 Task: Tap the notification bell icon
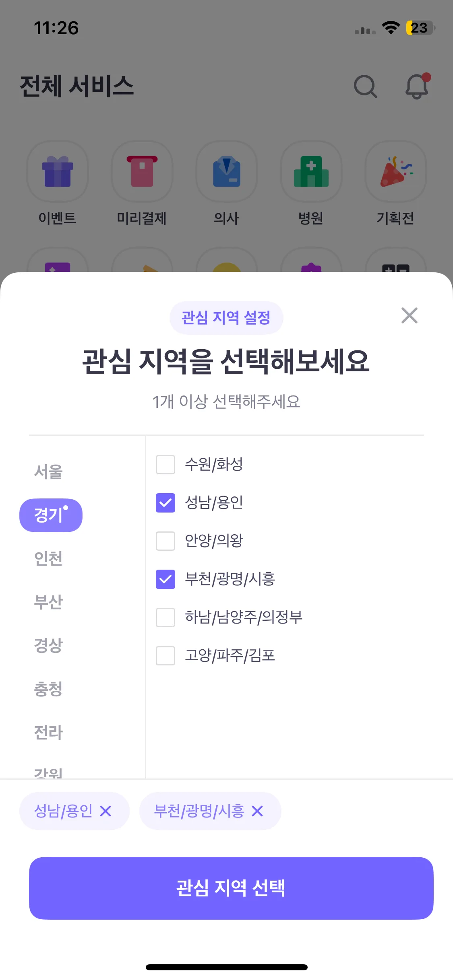point(417,86)
